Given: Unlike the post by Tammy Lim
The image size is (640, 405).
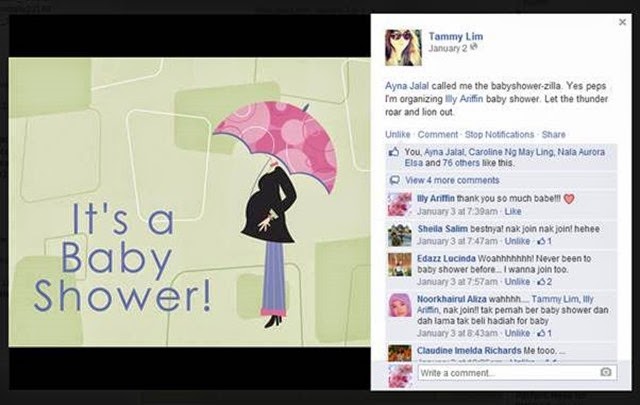Looking at the screenshot, I should [x=398, y=135].
